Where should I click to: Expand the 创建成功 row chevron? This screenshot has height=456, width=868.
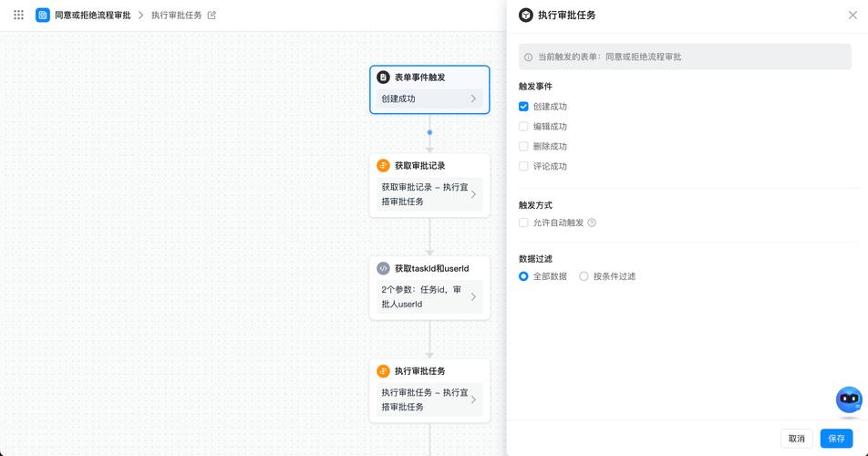(473, 98)
